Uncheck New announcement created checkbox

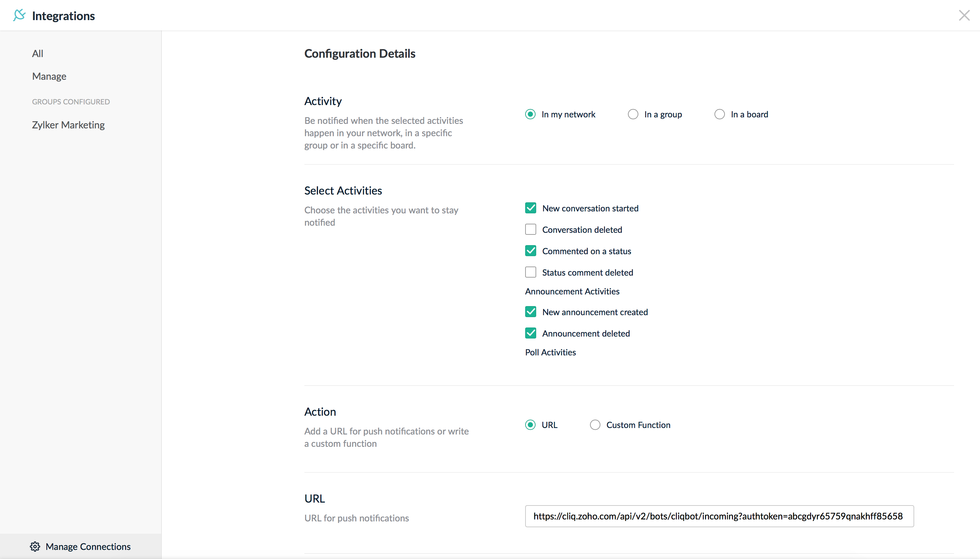click(x=530, y=312)
